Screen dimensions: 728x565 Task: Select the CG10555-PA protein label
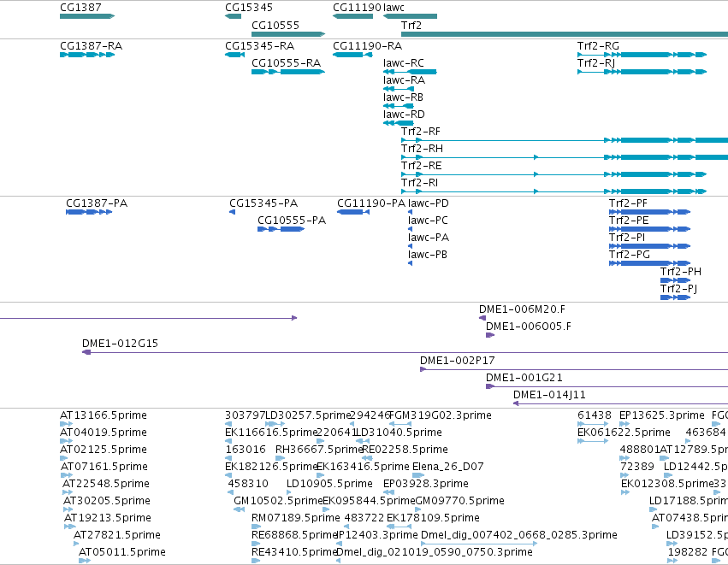(292, 221)
